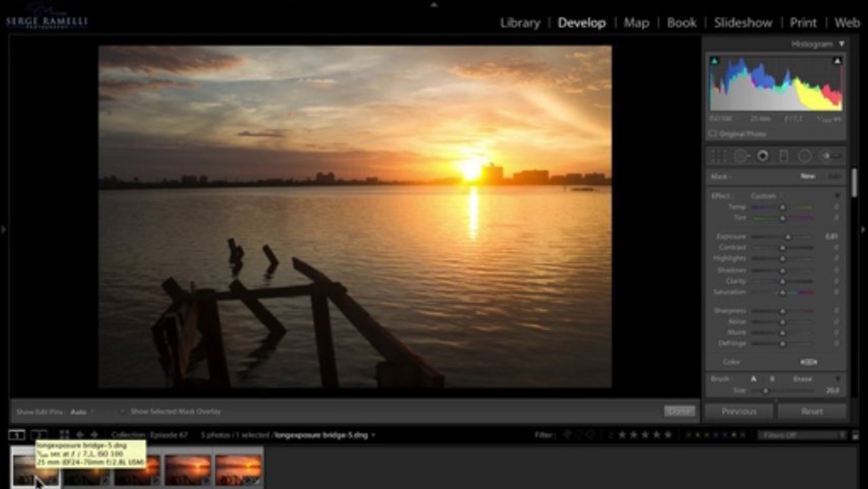Select the Red Eye Correction tool
868x489 pixels.
pyautogui.click(x=763, y=156)
